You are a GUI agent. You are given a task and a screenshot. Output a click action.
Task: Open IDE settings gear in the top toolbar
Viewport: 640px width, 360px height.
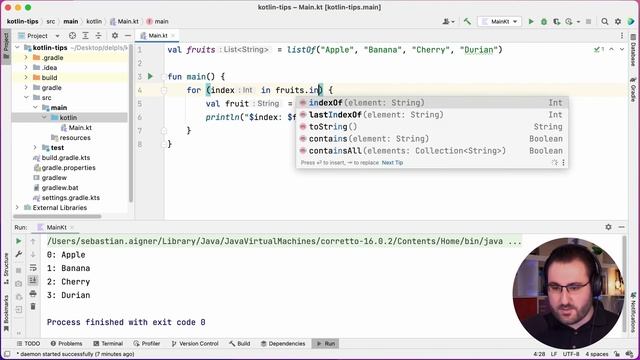pos(618,22)
